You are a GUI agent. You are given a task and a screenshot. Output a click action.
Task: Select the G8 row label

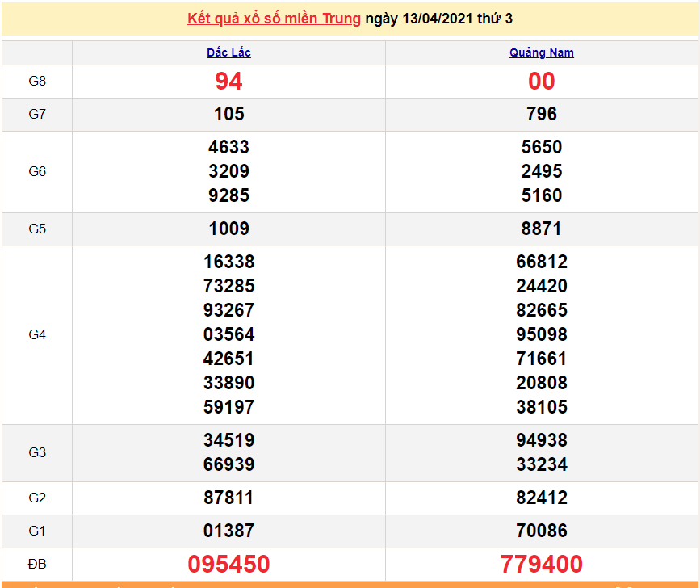pos(37,81)
